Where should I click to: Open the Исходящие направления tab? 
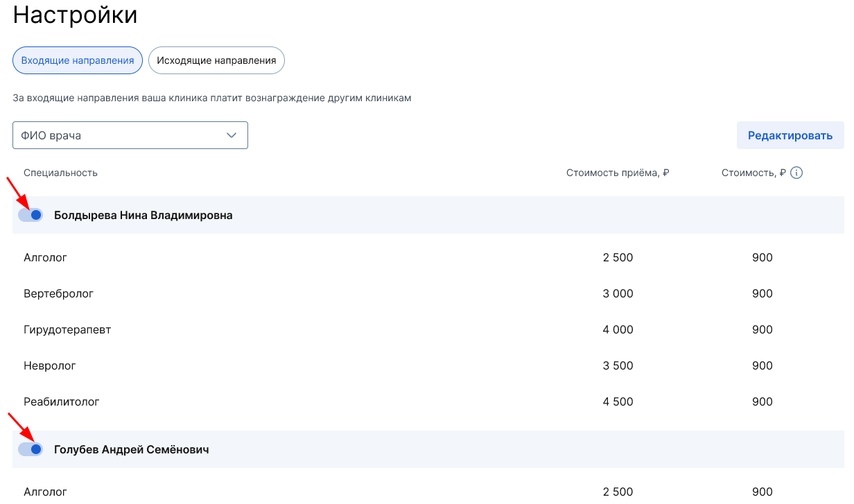coord(216,60)
